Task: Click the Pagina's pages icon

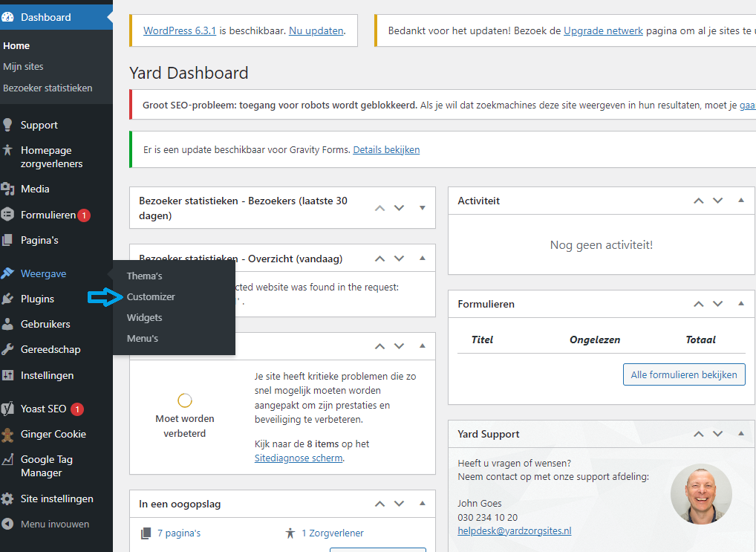Action: coord(7,240)
